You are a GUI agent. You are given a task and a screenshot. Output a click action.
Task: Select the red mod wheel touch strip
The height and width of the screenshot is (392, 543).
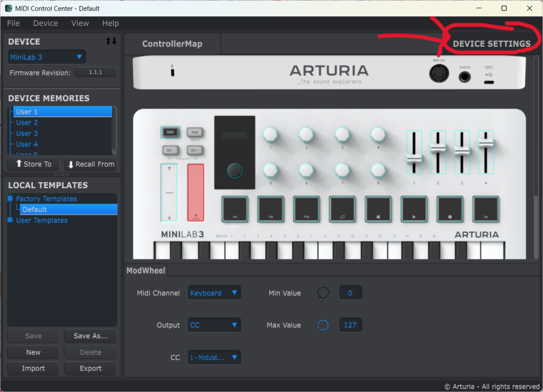pos(196,193)
